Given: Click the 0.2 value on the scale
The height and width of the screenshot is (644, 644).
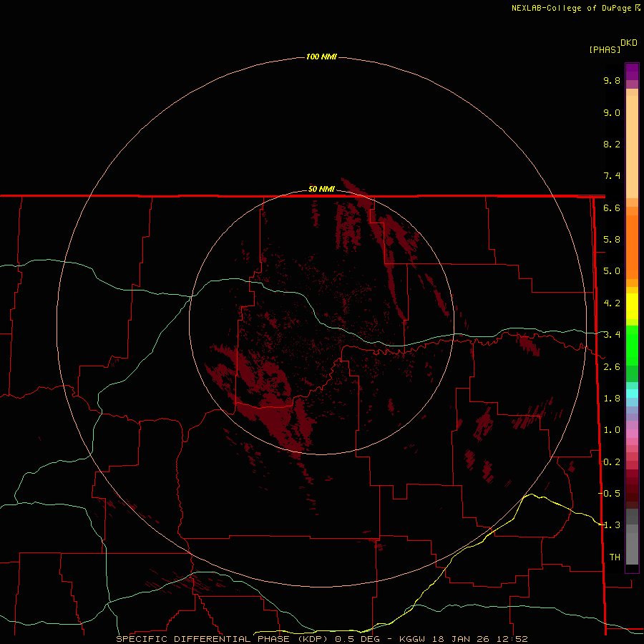Looking at the screenshot, I should [612, 462].
